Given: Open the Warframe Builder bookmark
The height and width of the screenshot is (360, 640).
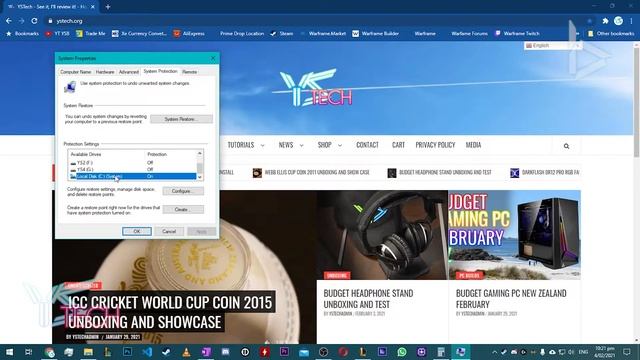Looking at the screenshot, I should [x=376, y=33].
